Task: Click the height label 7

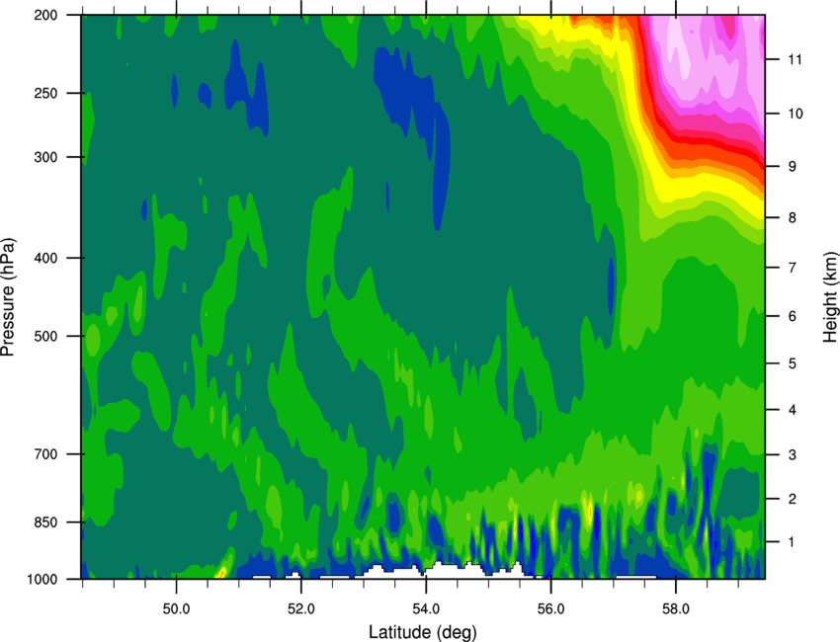Action: coord(792,268)
